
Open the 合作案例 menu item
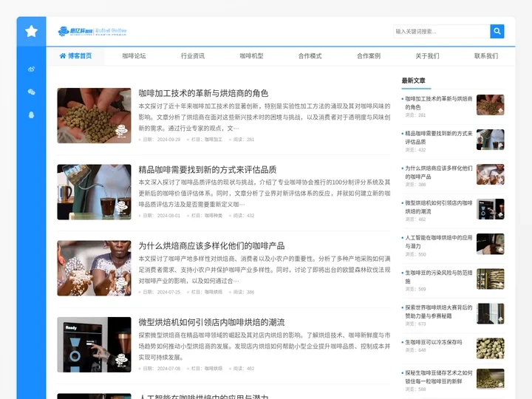369,56
